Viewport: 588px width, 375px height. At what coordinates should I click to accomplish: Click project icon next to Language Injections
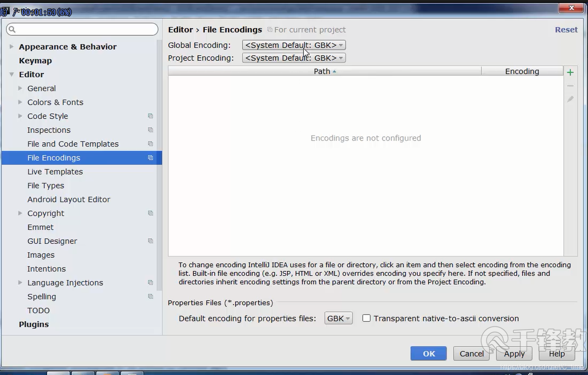point(151,282)
